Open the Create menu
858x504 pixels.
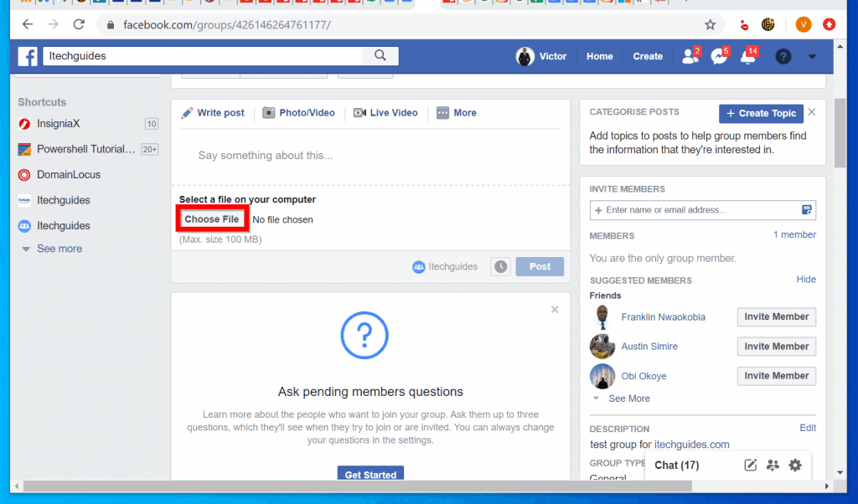[x=648, y=56]
